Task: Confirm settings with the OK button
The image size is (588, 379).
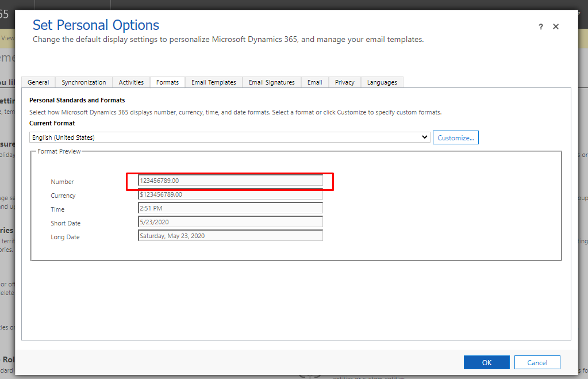Action: tap(487, 362)
